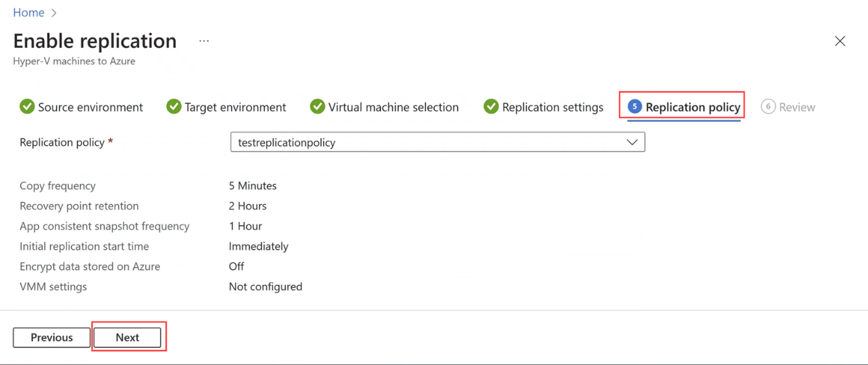
Task: Click the Previous button
Action: pos(52,337)
